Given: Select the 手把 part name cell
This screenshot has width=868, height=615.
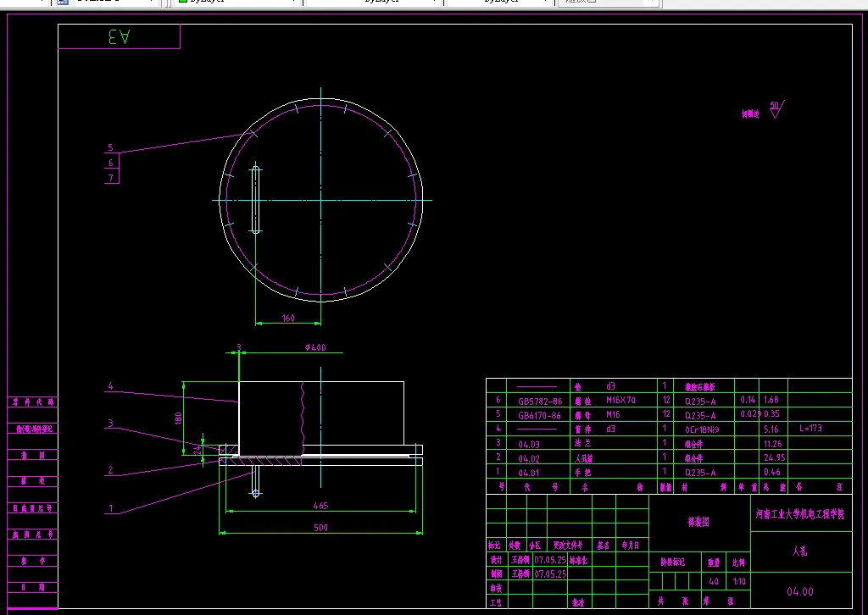Looking at the screenshot, I should click(582, 473).
